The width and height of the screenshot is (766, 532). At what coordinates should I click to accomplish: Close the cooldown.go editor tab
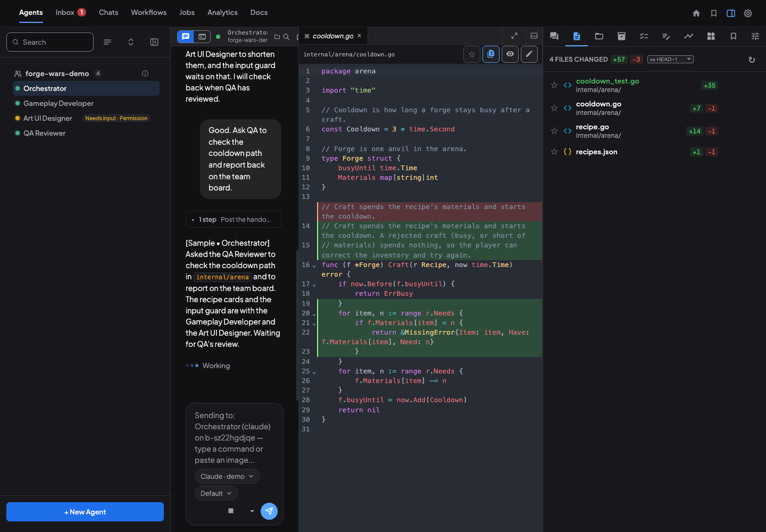coord(359,36)
